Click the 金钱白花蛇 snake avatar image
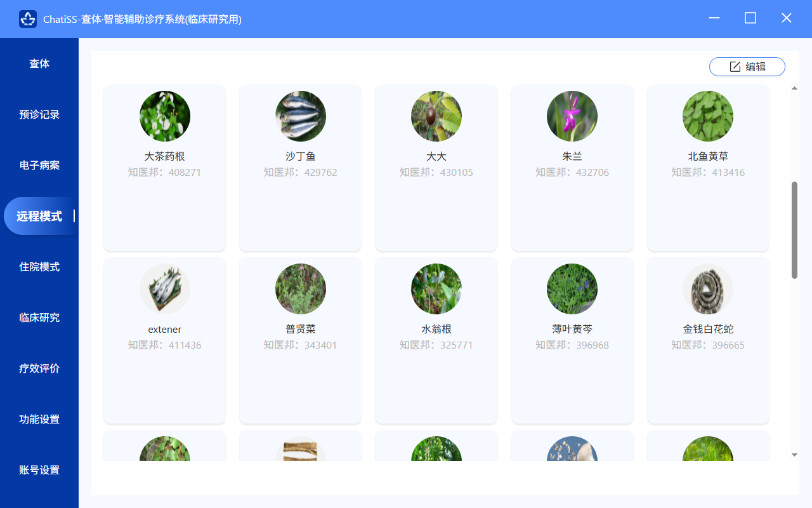812x508 pixels. pyautogui.click(x=708, y=289)
